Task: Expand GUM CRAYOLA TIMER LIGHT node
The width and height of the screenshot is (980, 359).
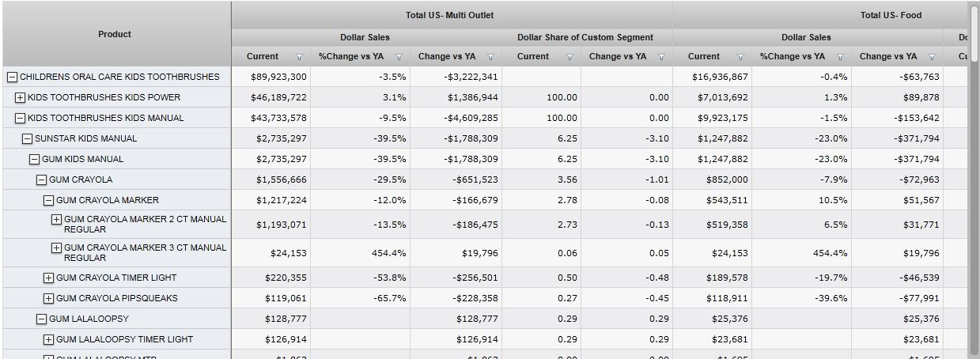Action: pos(48,278)
